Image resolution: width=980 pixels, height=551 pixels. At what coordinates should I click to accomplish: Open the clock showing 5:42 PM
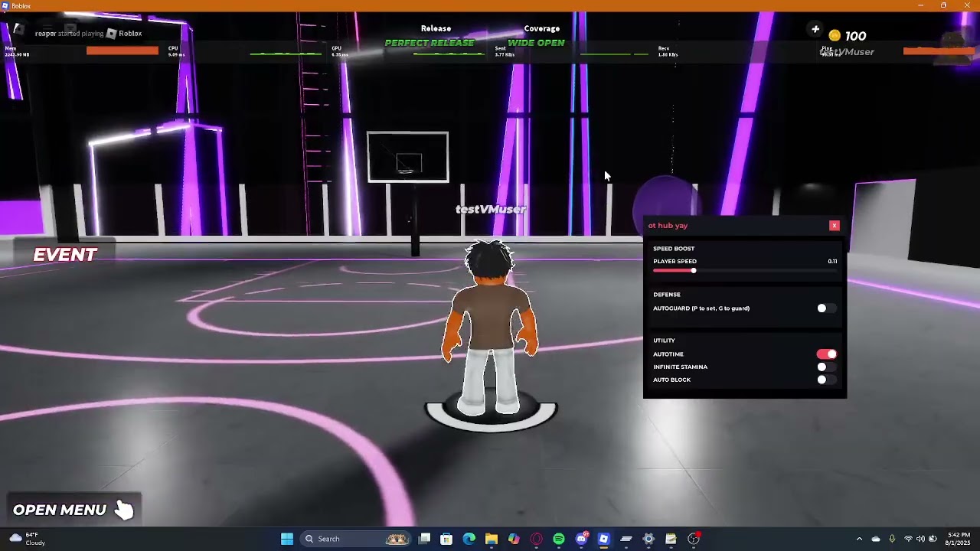tap(959, 539)
